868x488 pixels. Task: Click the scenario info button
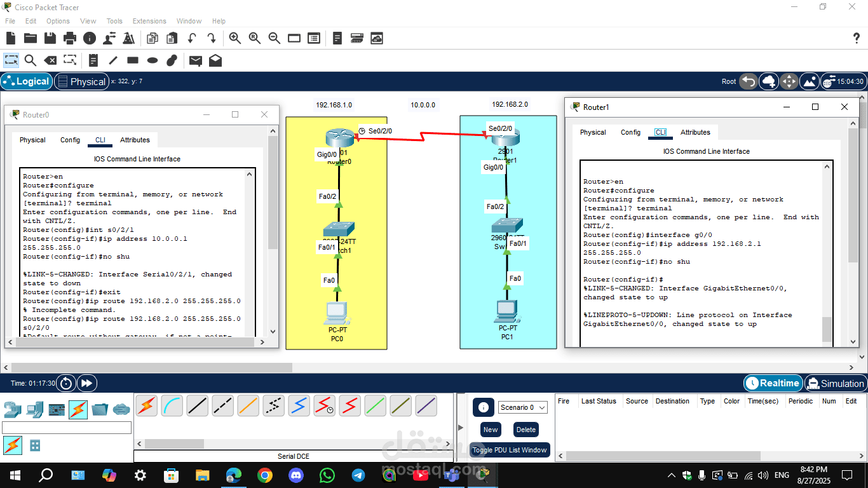(484, 407)
